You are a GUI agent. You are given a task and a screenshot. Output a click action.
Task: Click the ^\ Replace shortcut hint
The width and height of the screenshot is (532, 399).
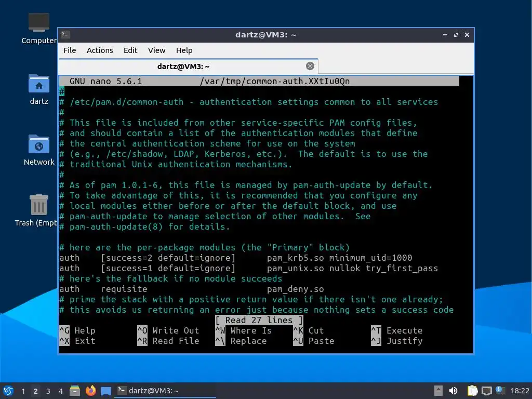point(241,341)
